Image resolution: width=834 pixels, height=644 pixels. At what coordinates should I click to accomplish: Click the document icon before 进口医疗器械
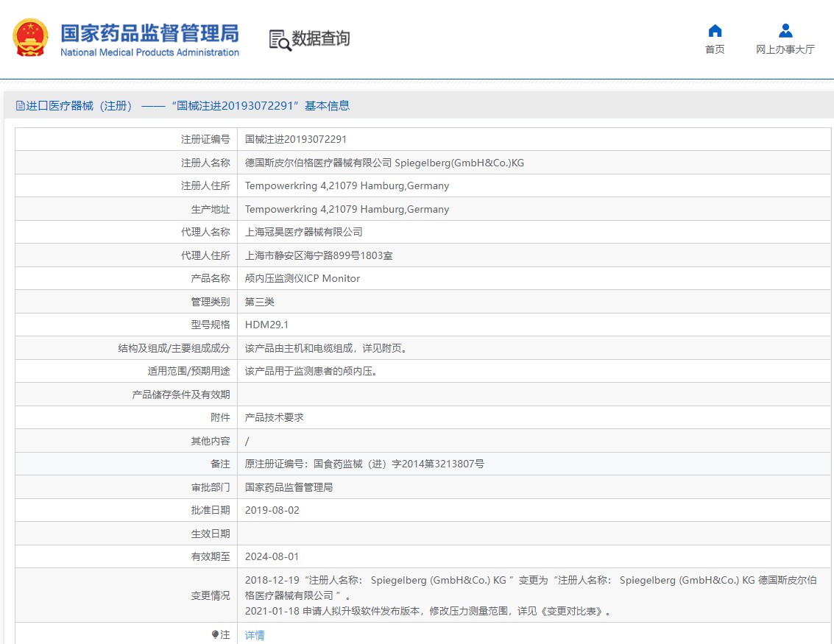(x=20, y=106)
